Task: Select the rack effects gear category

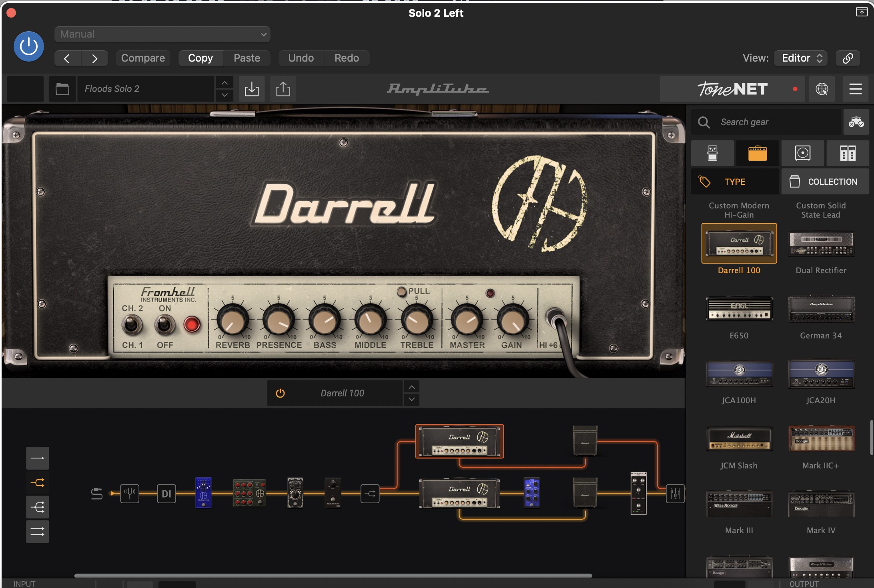Action: (848, 153)
